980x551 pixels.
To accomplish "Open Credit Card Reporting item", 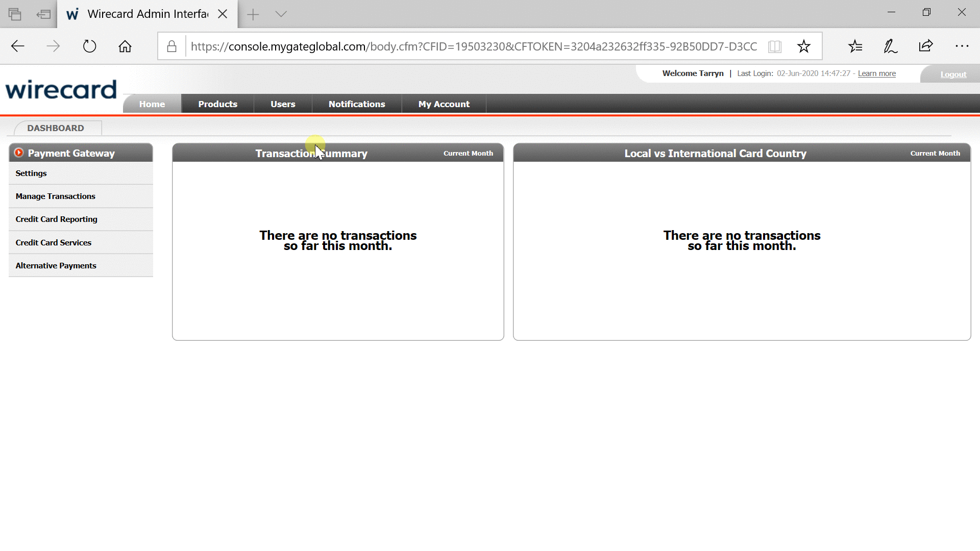I will click(x=56, y=219).
